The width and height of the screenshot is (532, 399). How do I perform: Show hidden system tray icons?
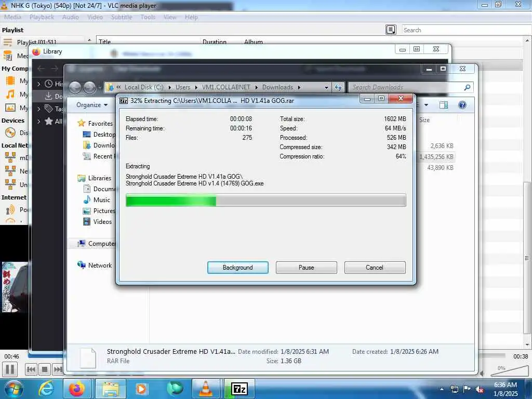pyautogui.click(x=442, y=390)
